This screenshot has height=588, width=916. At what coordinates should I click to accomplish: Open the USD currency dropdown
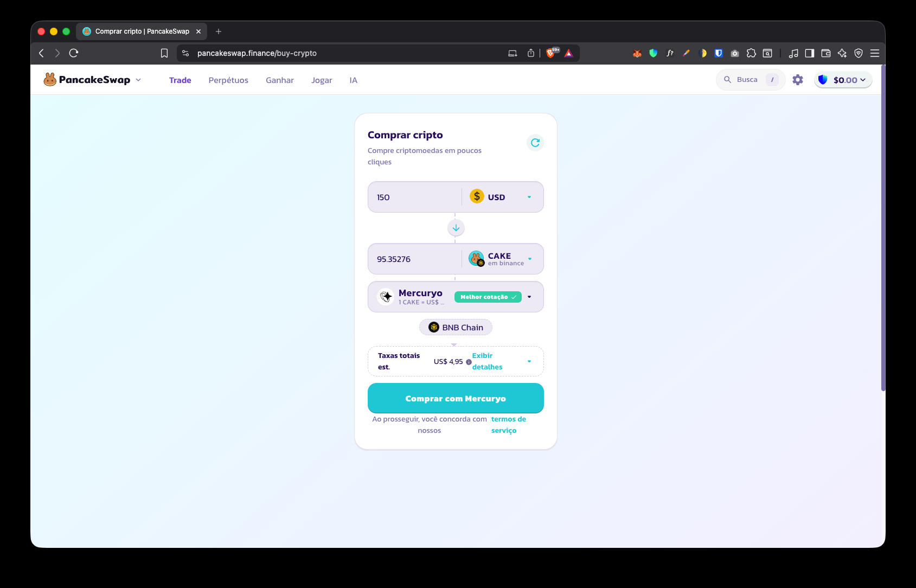point(502,197)
